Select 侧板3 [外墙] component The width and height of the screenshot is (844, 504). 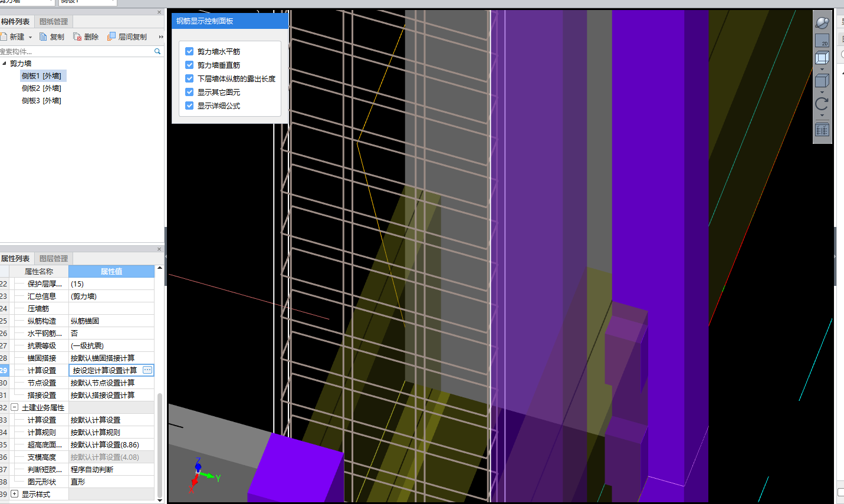(x=41, y=100)
